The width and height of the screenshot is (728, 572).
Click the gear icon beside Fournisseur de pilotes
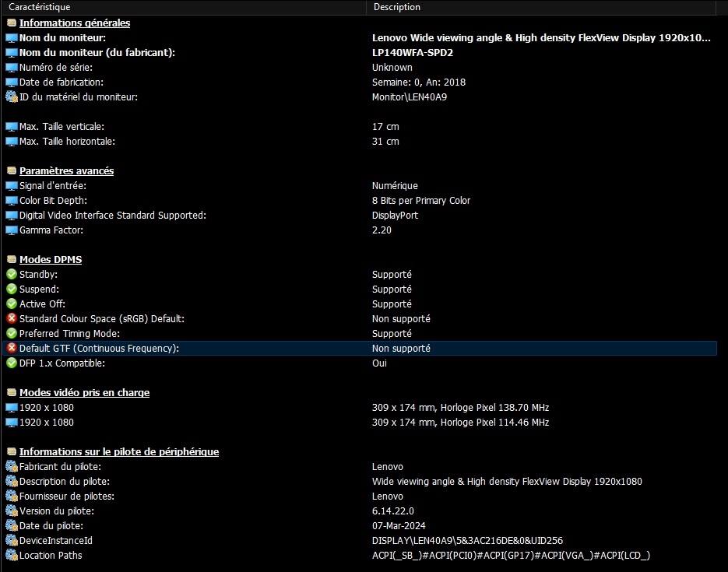pos(12,496)
